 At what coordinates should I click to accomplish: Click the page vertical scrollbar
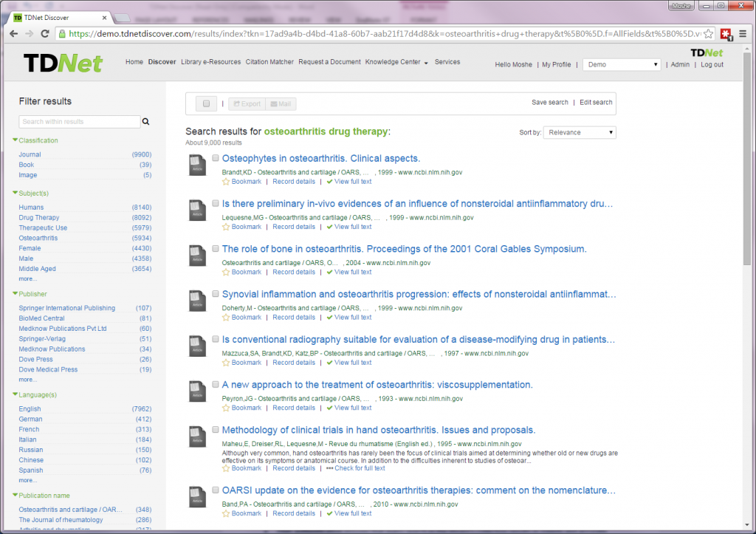(747, 160)
